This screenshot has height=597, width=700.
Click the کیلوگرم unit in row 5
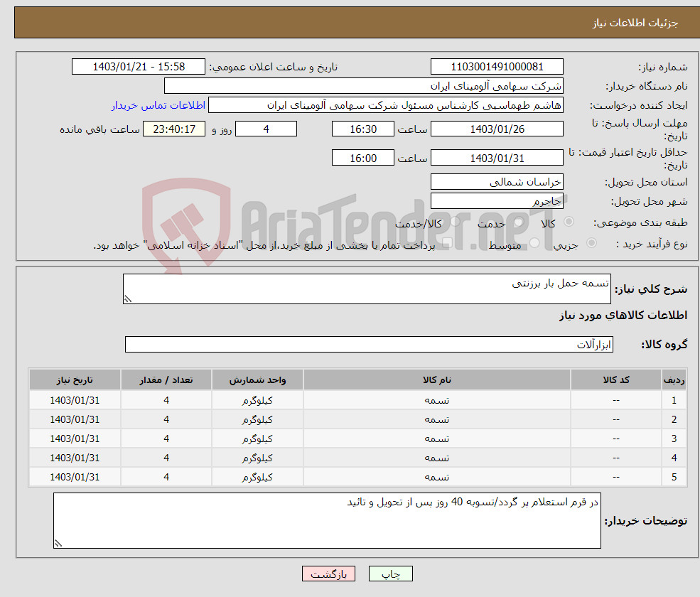coord(257,478)
